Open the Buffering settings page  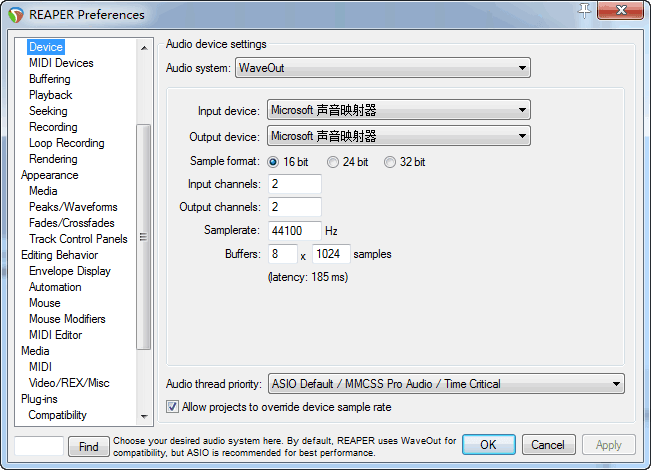(49, 79)
